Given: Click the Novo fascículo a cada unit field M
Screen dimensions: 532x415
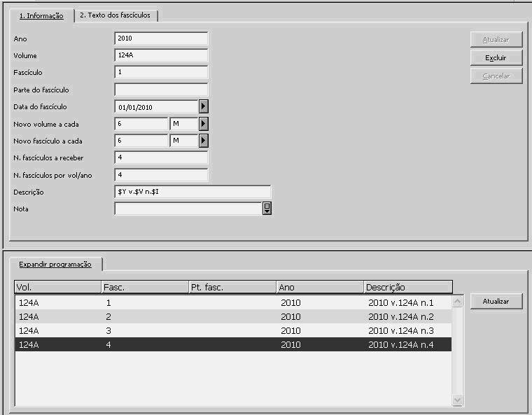Looking at the screenshot, I should (184, 141).
